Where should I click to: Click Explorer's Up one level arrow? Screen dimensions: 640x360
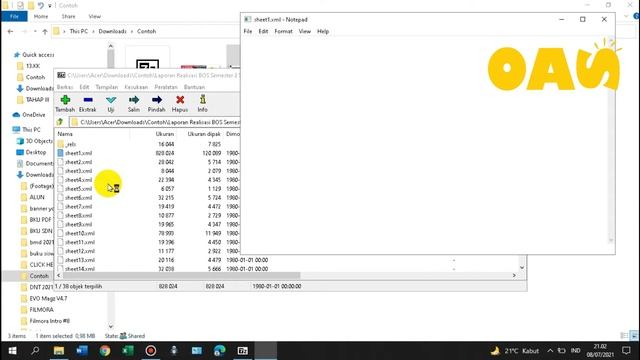point(45,31)
